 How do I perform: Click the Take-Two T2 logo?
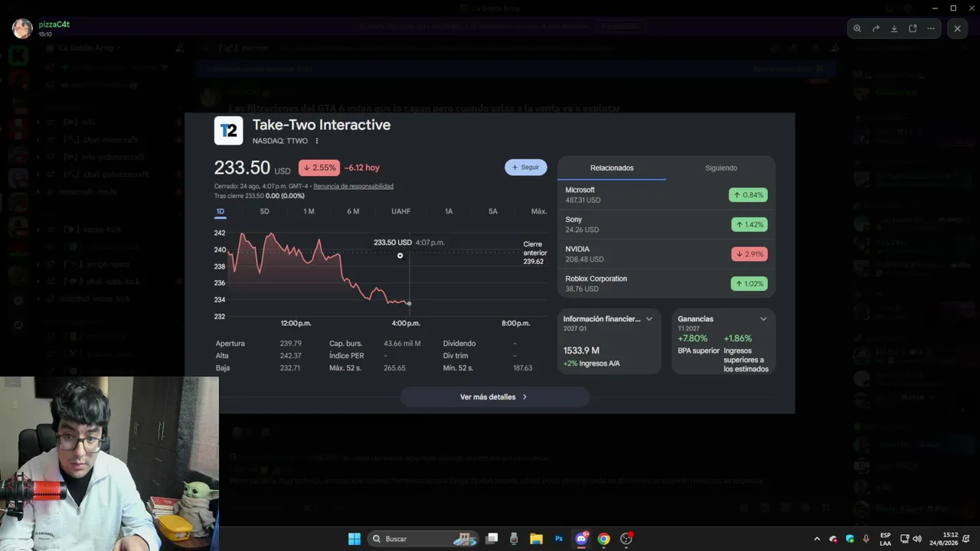[x=228, y=131]
